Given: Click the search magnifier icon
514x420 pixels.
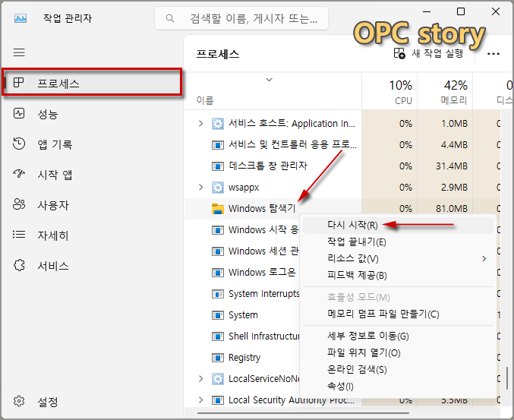Looking at the screenshot, I should [170, 18].
